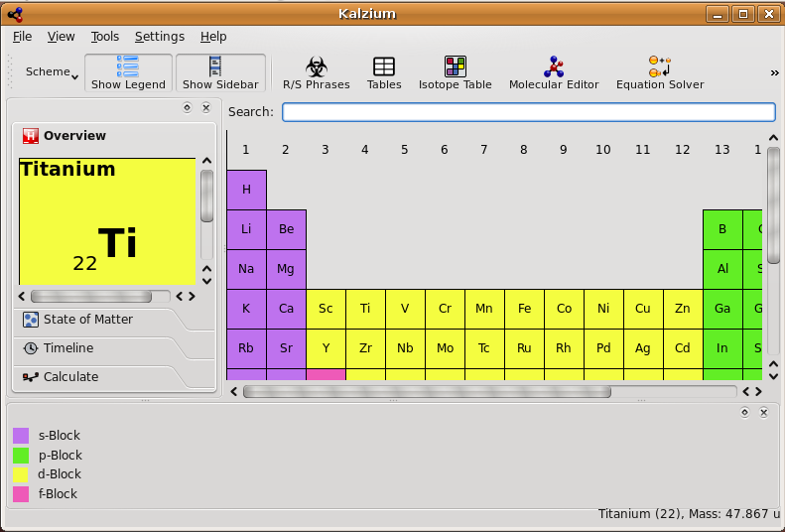Screen dimensions: 785x532
Task: Select Zinc (Zn) element
Action: (x=683, y=309)
